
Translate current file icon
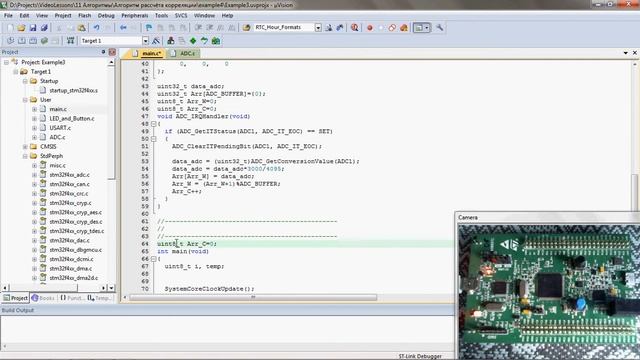[11, 41]
